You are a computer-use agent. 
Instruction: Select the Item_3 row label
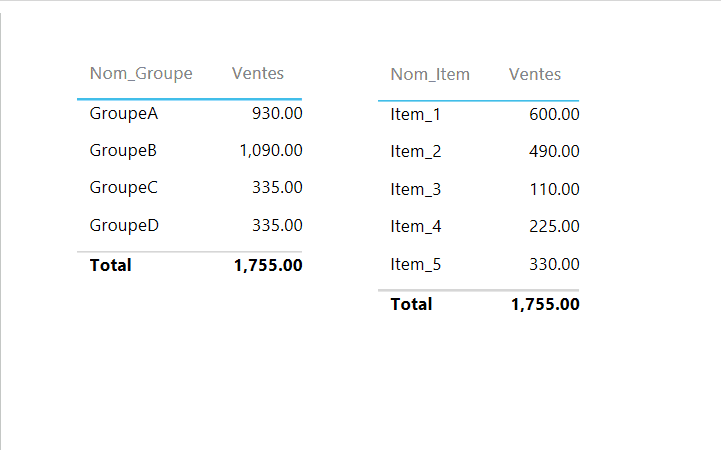coord(416,189)
